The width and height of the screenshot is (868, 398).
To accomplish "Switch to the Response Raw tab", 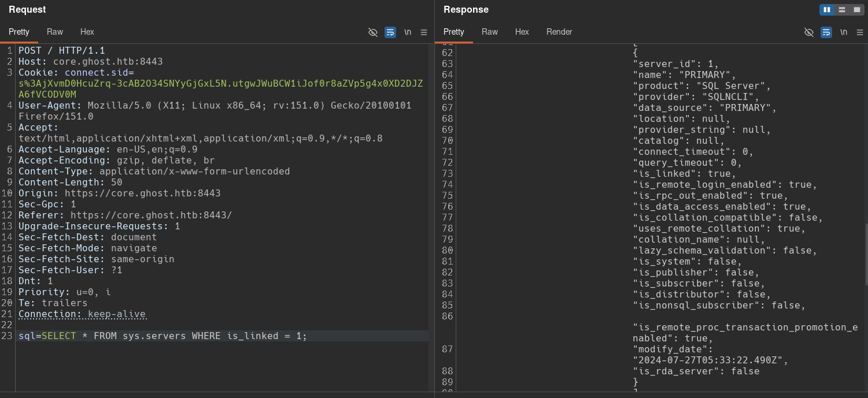I will tap(490, 32).
